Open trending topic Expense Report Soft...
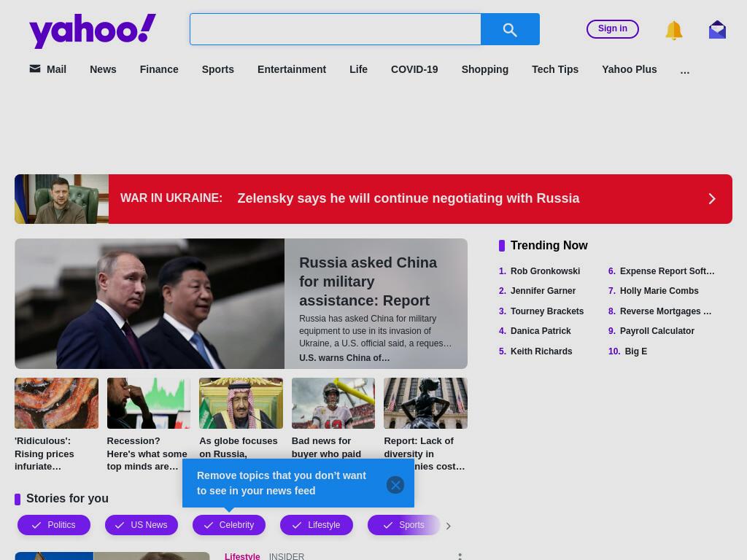747x560 pixels. coord(667,271)
